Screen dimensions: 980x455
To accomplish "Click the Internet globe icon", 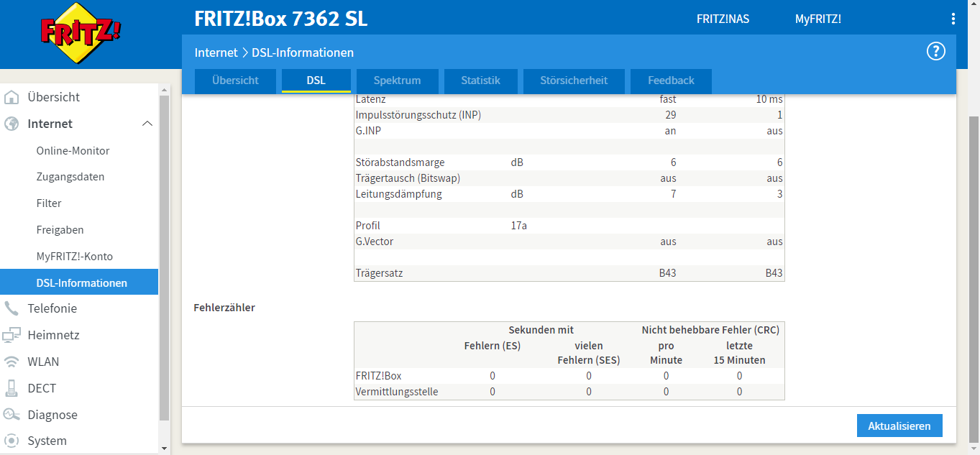I will pyautogui.click(x=12, y=124).
